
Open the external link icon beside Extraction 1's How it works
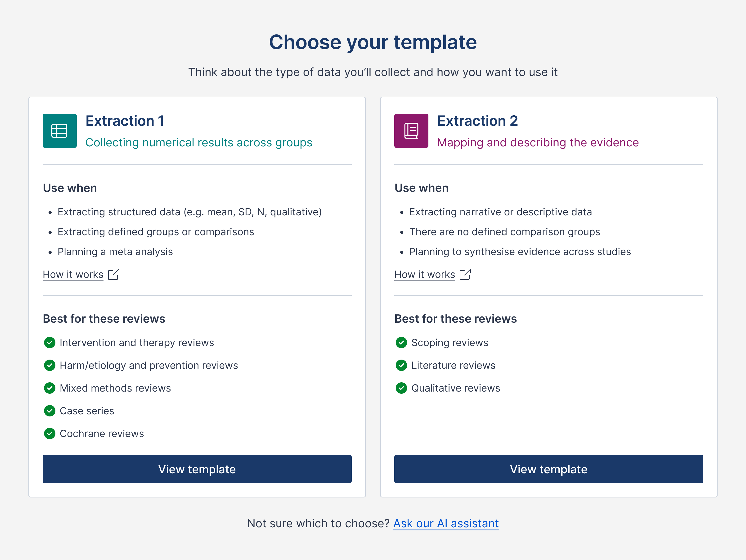coord(114,274)
